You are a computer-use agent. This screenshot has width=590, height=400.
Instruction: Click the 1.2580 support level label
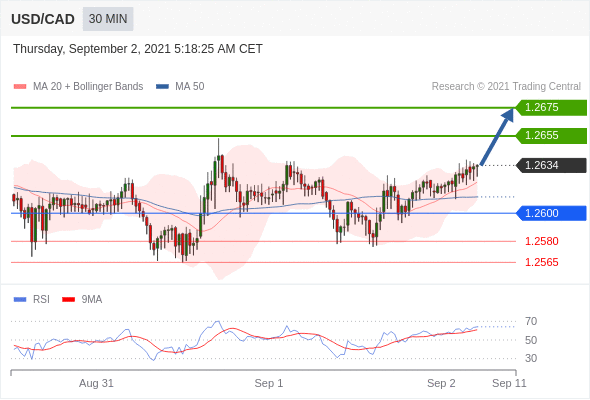(541, 241)
